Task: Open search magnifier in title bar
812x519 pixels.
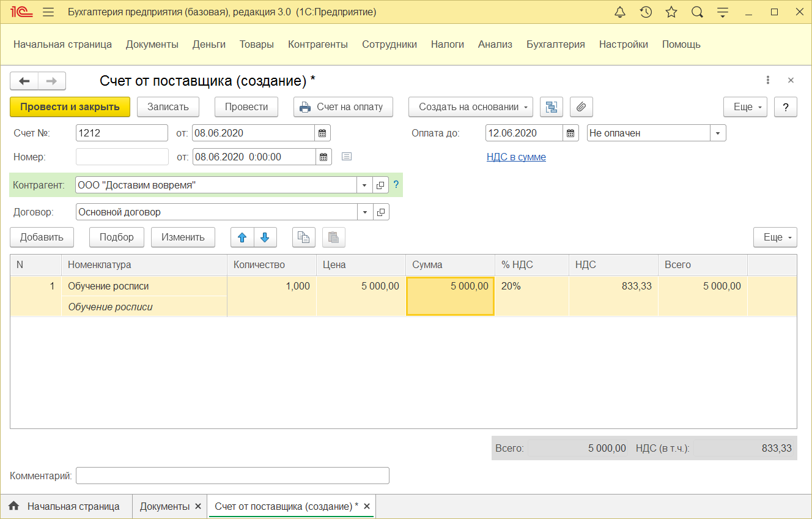Action: tap(697, 12)
